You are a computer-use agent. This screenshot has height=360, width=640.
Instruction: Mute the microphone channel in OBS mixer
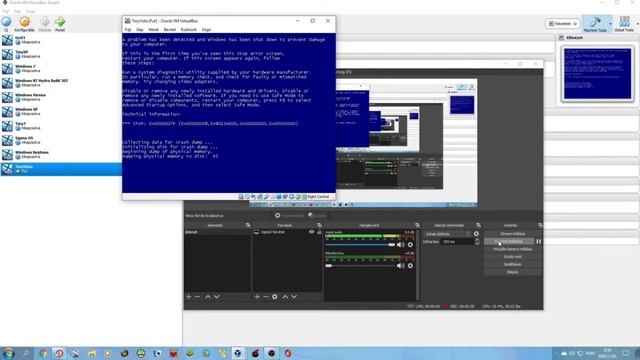tap(400, 266)
